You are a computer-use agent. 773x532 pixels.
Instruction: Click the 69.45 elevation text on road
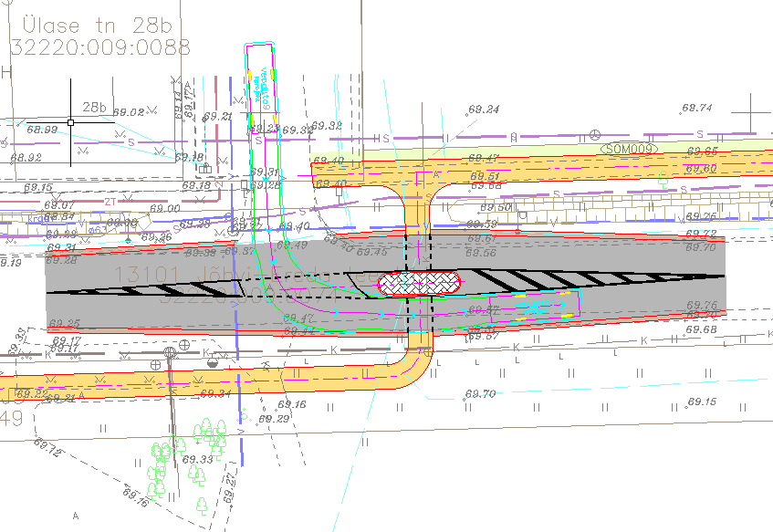pyautogui.click(x=371, y=252)
